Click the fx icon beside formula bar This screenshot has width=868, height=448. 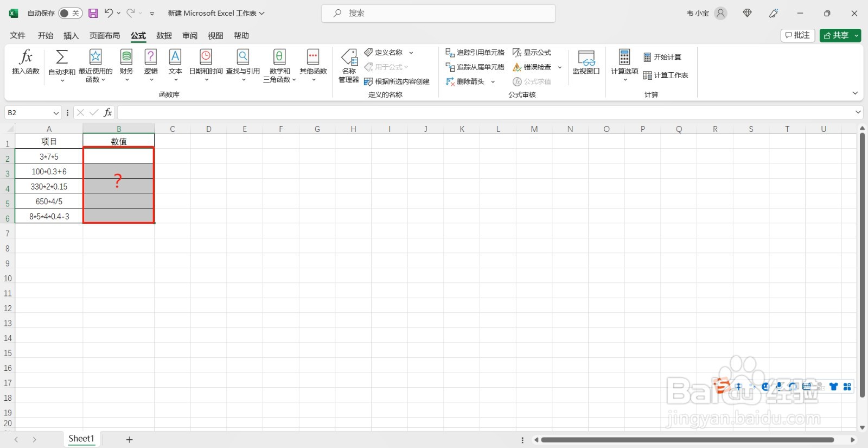(108, 112)
